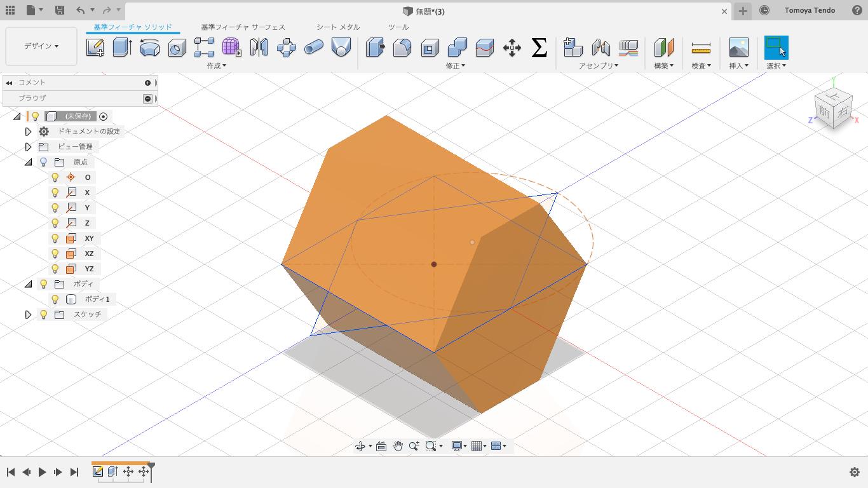Toggle visibility bulb of Y axis

55,208
